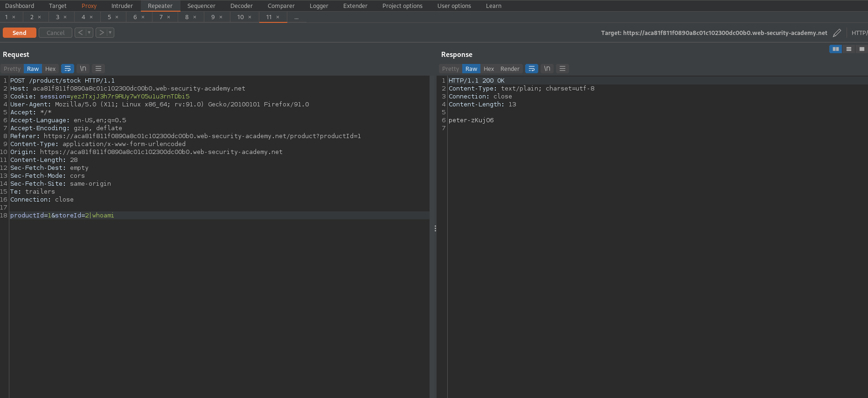Viewport: 868px width, 398px height.
Task: Close Repeater tab 8
Action: [195, 17]
